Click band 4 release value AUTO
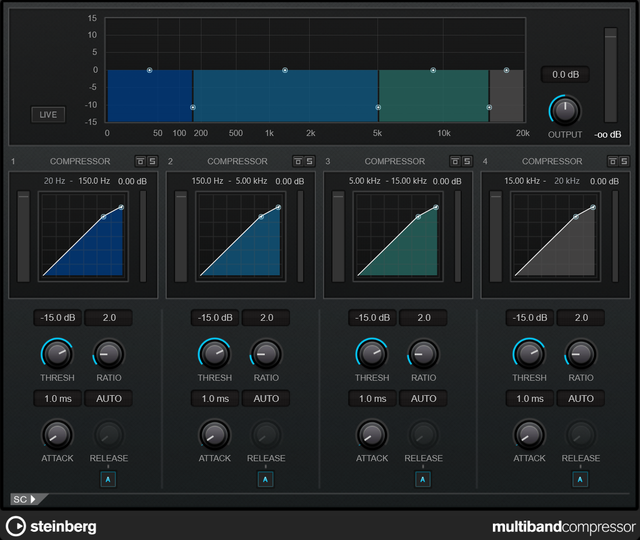The image size is (640, 540). tap(581, 398)
